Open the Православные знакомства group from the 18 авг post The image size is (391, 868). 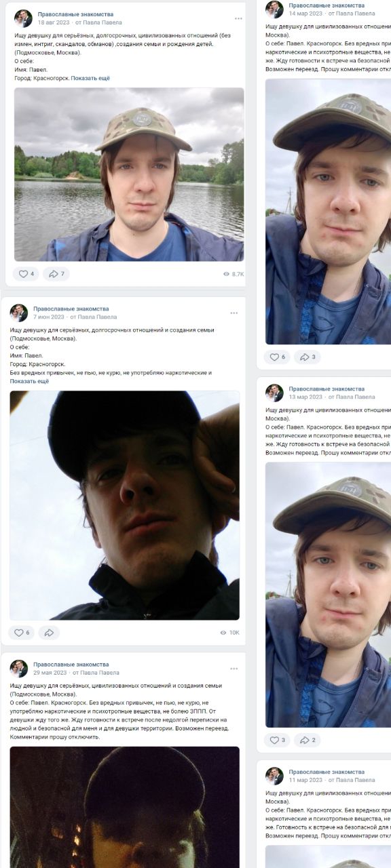coord(75,14)
